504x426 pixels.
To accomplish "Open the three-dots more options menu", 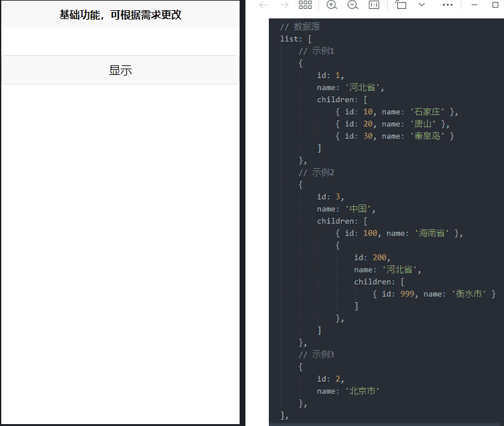I will click(447, 5).
